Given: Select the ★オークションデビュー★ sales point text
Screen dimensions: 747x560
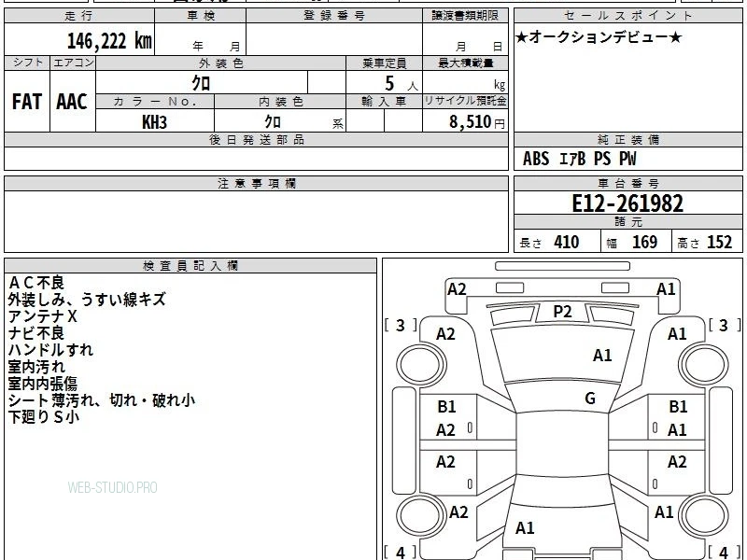Looking at the screenshot, I should click(599, 36).
